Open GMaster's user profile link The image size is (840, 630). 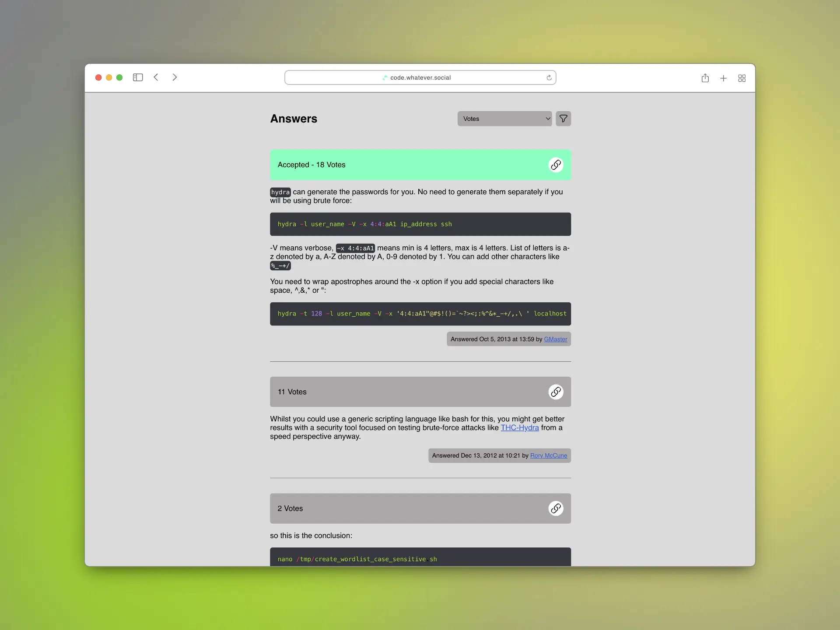pos(555,339)
